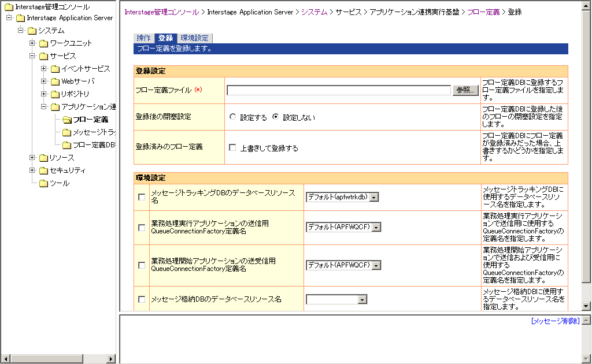This screenshot has width=592, height=364.
Task: Open 送信用 QueueConnectionFactory デフォルト(APFWQCF) dropdown
Action: click(x=343, y=227)
